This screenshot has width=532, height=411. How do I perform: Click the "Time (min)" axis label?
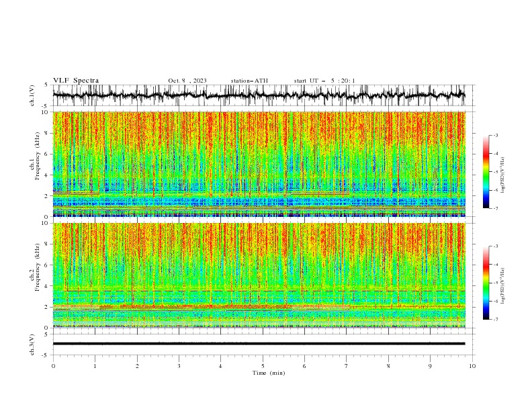269,373
